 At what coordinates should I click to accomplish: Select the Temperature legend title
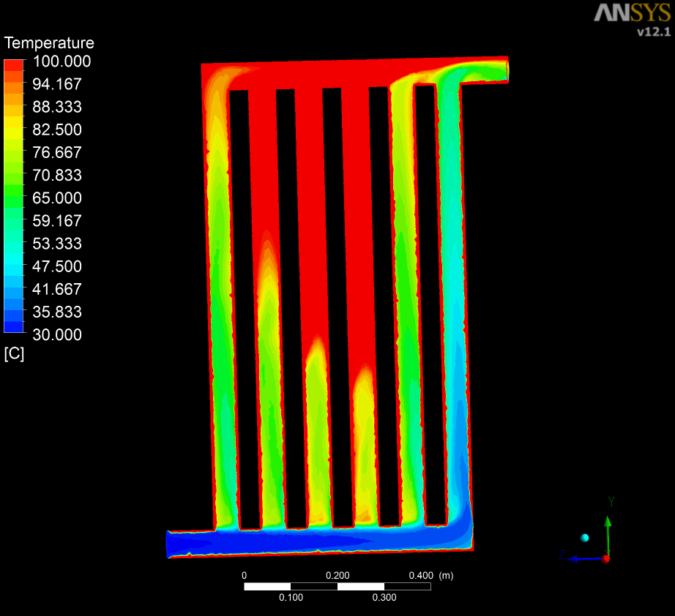[x=49, y=43]
